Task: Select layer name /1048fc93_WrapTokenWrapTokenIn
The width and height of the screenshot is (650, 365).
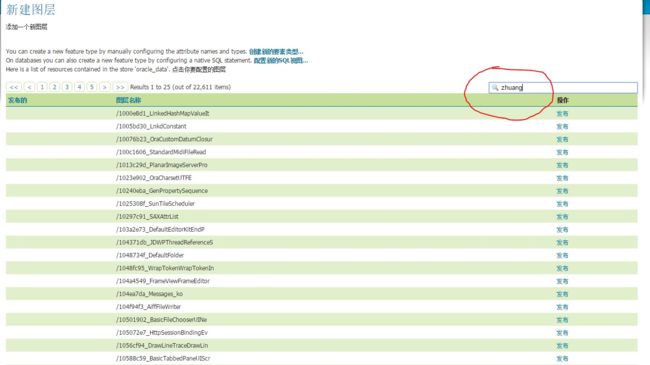Action: pos(165,268)
